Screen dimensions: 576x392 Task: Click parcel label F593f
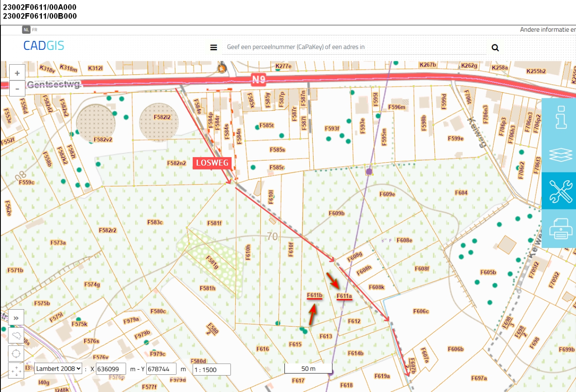[x=332, y=128]
